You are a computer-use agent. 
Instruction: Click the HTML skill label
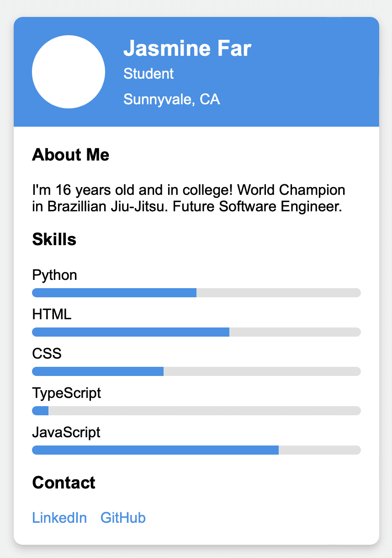[52, 315]
